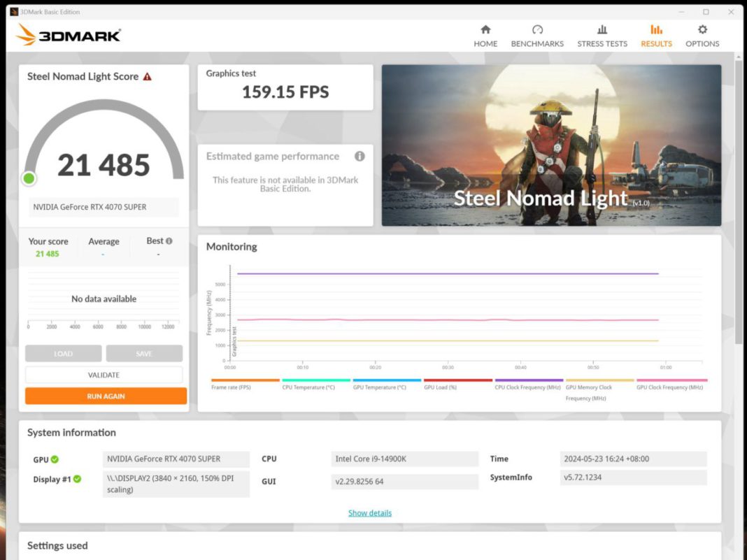This screenshot has height=560, width=747.
Task: Expand the Settings used section
Action: (57, 546)
